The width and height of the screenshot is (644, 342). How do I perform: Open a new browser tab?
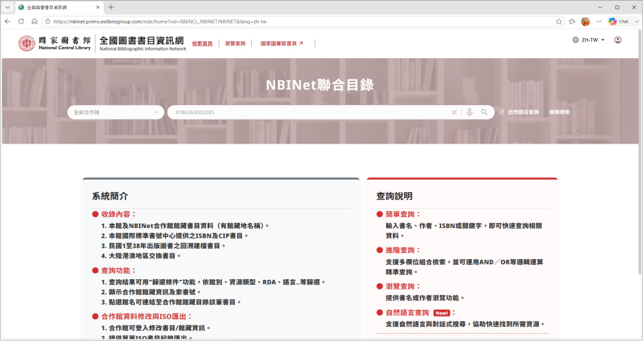(111, 8)
